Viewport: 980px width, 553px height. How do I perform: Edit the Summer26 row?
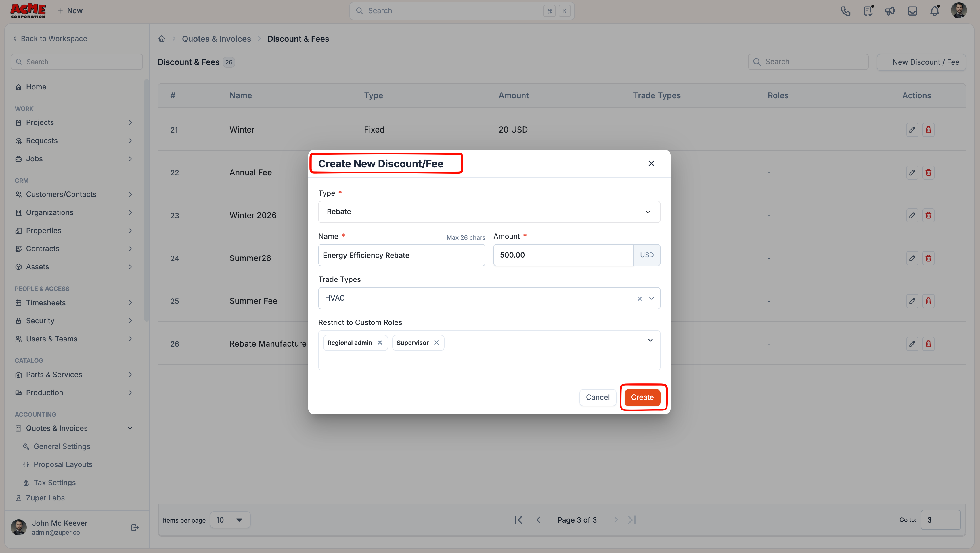point(912,258)
